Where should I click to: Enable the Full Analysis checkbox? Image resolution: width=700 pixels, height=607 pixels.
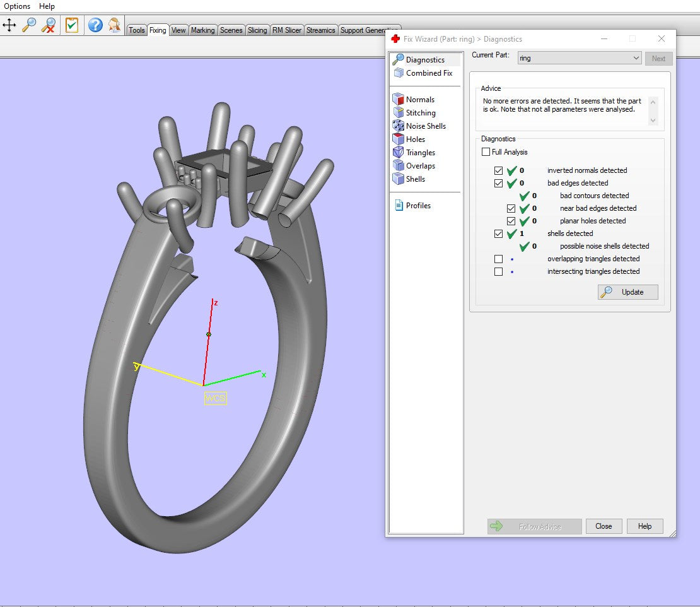pos(486,152)
